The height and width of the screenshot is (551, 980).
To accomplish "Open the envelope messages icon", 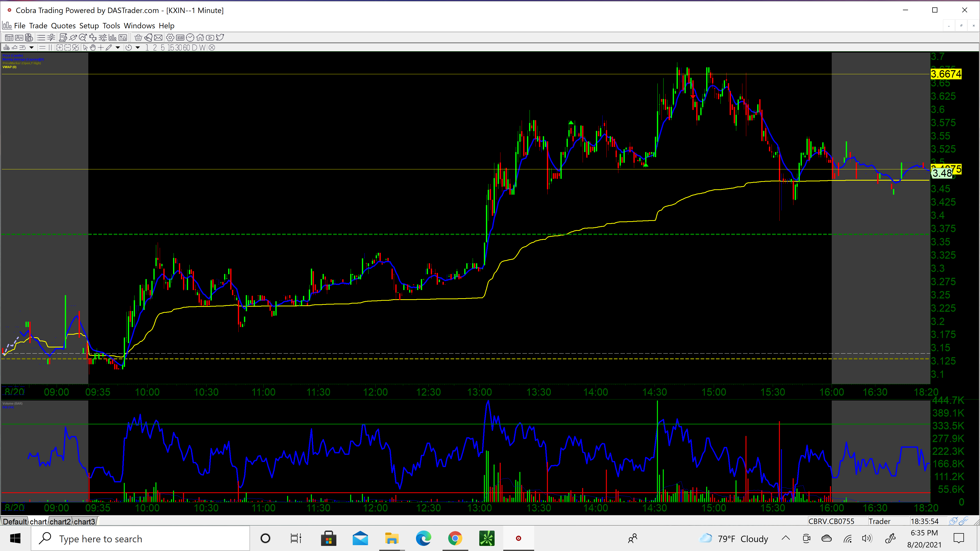I will coord(158,38).
